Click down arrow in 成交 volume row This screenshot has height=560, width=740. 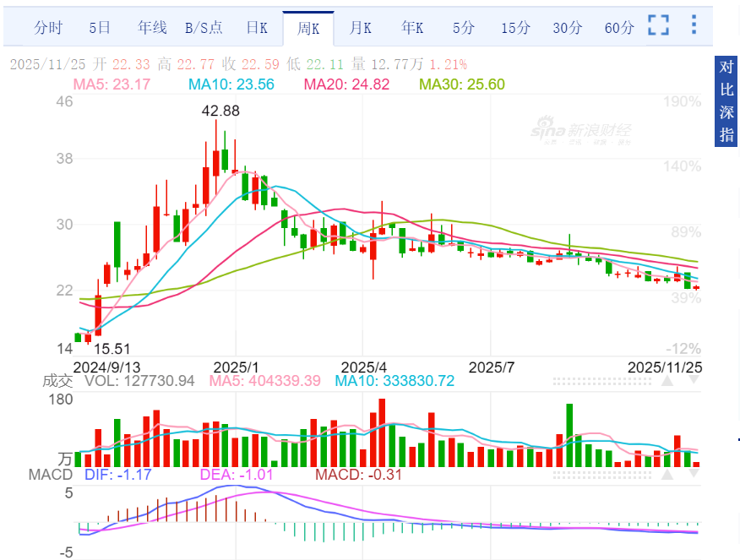692,381
